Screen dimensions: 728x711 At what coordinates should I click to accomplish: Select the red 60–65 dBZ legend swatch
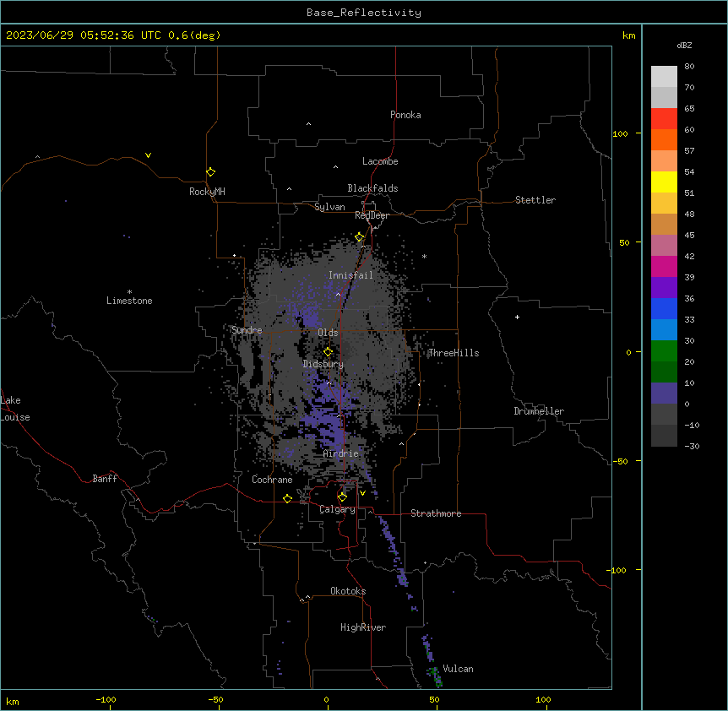coord(664,119)
